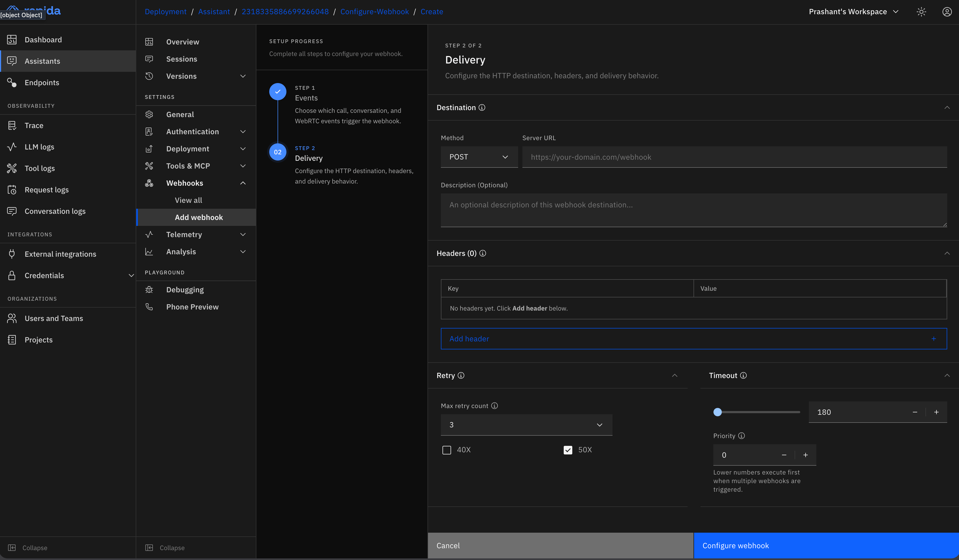Click the Endpoints icon
This screenshot has width=959, height=560.
[12, 83]
